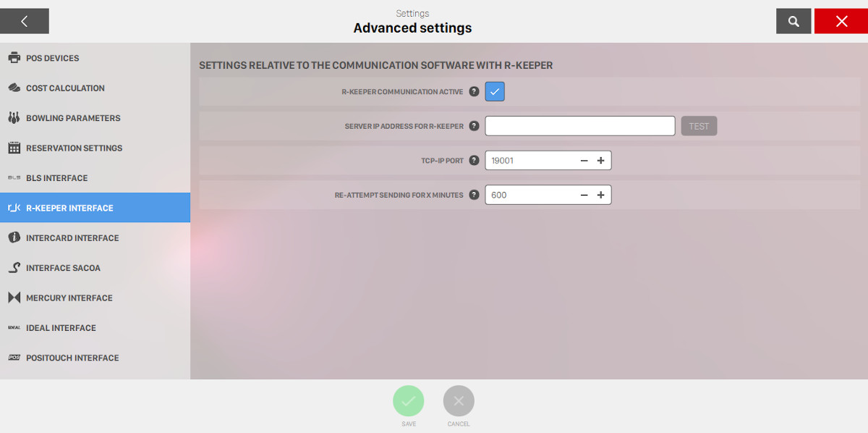This screenshot has height=433, width=868.
Task: Click the green Save checkmark icon
Action: click(x=409, y=400)
